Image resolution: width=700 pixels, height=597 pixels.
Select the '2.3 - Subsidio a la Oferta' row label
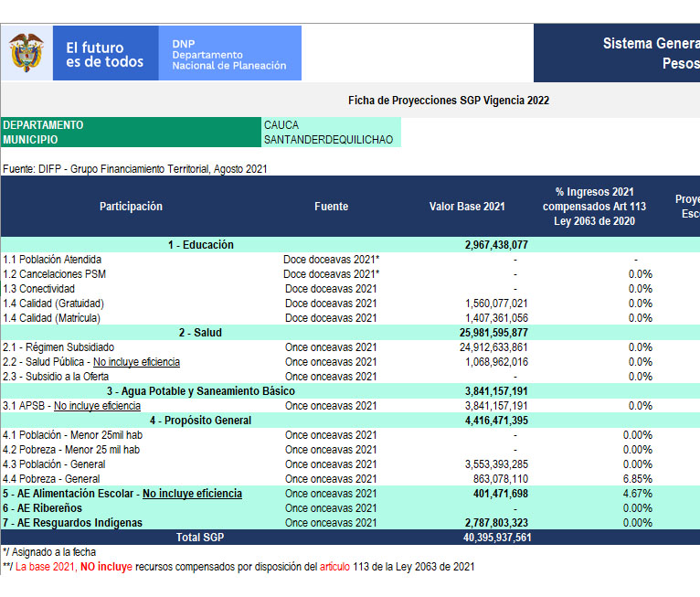tap(56, 377)
